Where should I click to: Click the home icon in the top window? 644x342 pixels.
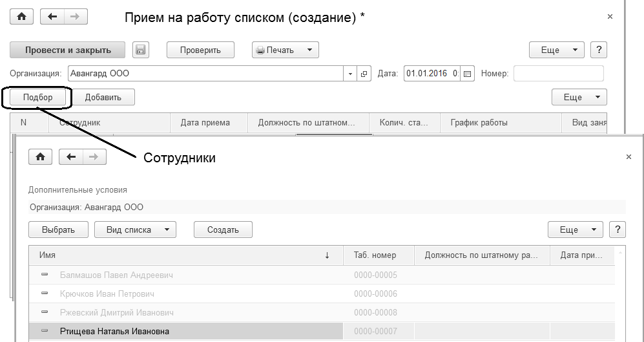[22, 17]
